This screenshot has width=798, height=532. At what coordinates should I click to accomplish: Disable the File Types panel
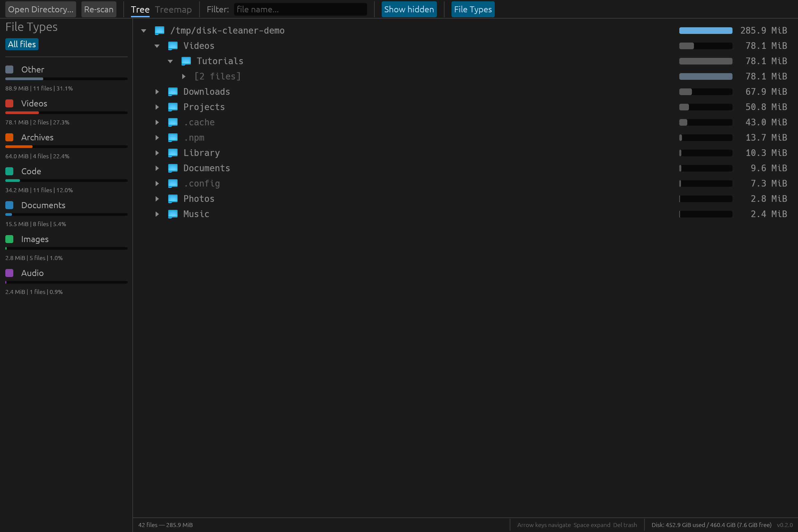tap(473, 9)
